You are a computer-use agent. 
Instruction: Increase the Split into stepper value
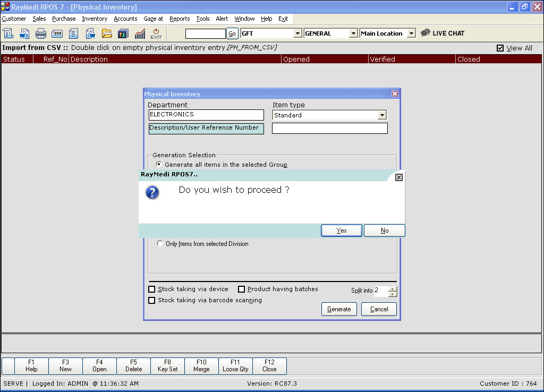[393, 288]
